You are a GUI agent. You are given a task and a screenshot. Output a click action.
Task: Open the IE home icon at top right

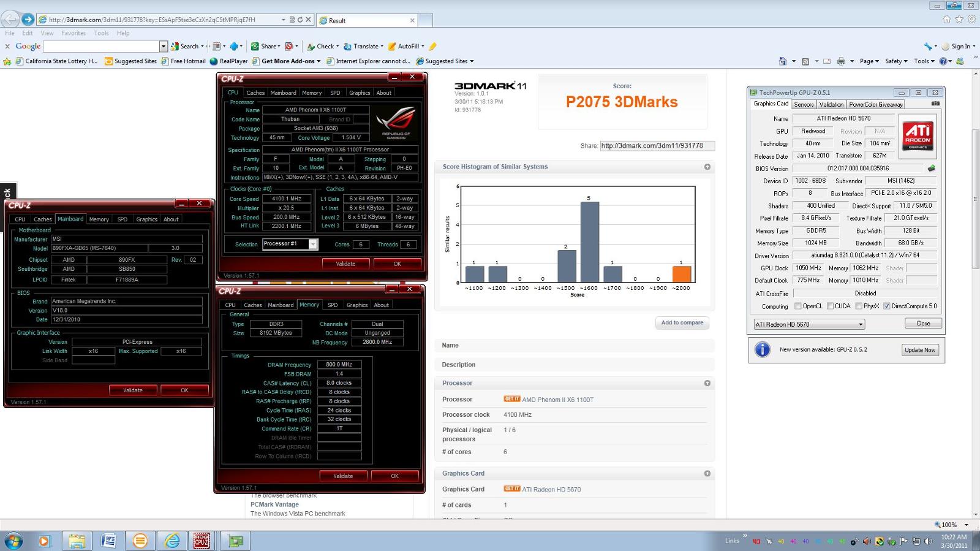[x=947, y=20]
